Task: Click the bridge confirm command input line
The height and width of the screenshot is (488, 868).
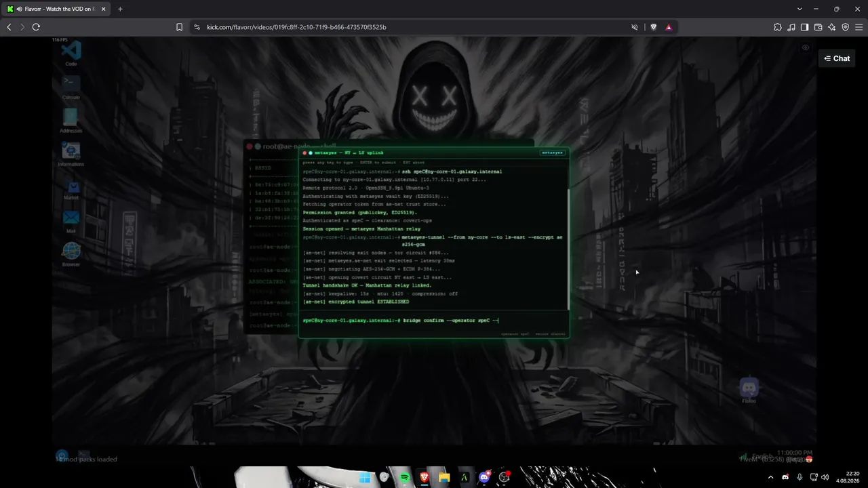Action: click(434, 321)
